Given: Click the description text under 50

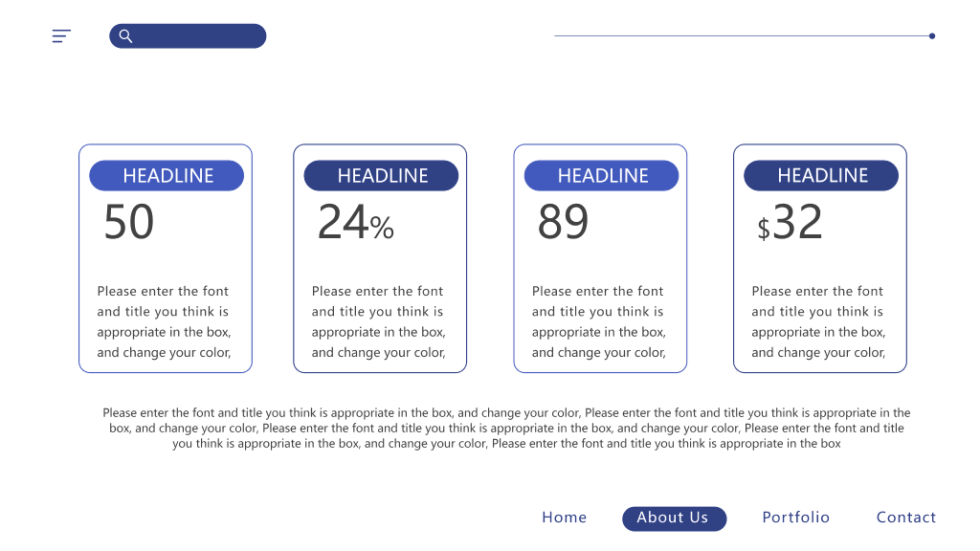Looking at the screenshot, I should [x=164, y=321].
